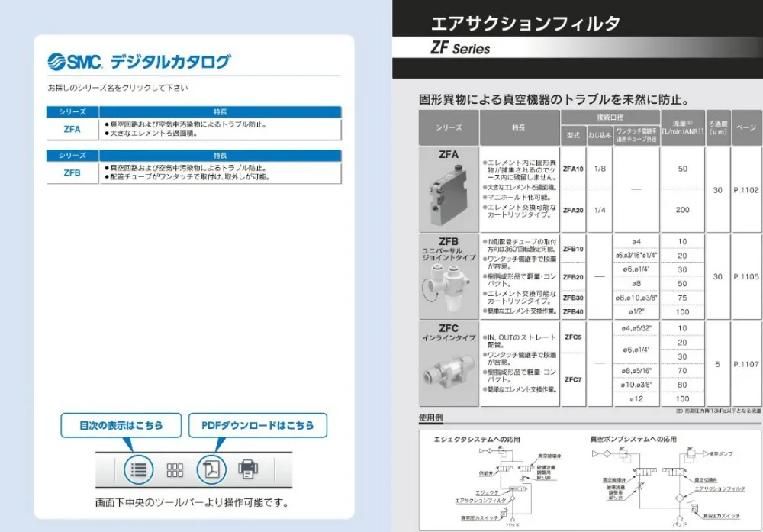
Task: Click the エジェクタシステムへの応用 diagram title
Action: (477, 439)
